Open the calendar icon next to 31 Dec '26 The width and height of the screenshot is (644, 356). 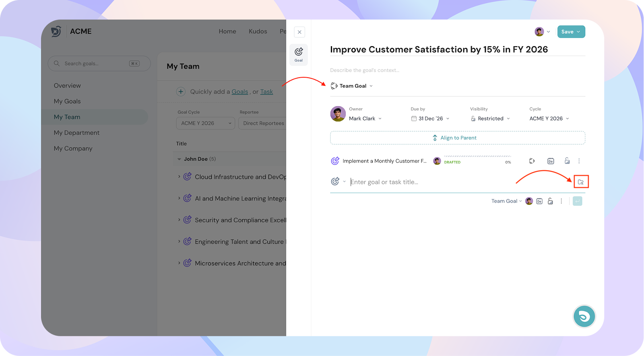[x=414, y=119]
